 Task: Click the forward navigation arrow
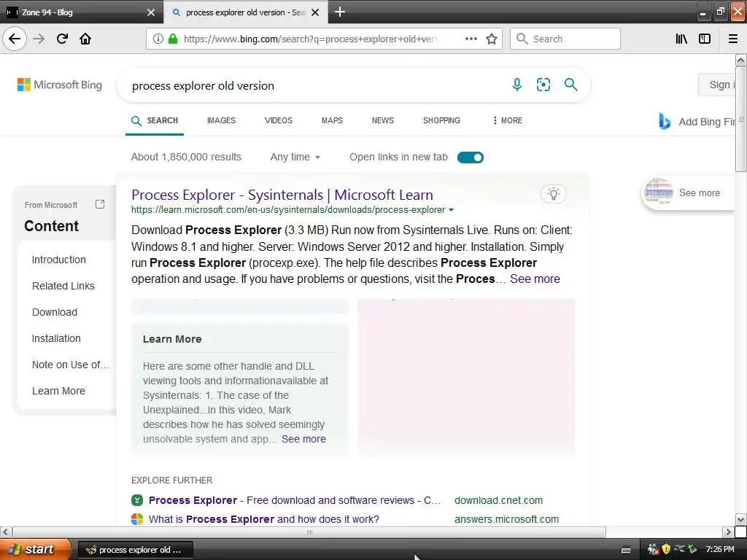[39, 39]
